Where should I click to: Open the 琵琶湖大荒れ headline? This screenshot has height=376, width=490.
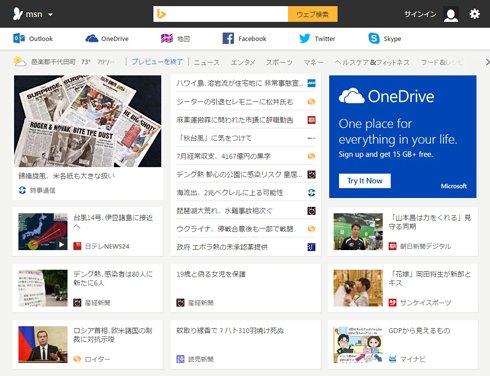click(224, 211)
